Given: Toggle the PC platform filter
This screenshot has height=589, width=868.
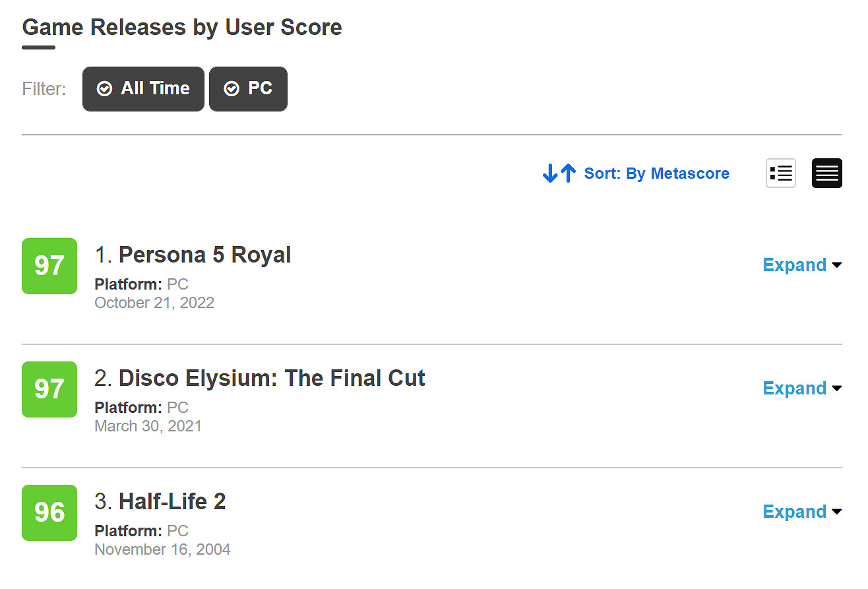Looking at the screenshot, I should tap(248, 89).
